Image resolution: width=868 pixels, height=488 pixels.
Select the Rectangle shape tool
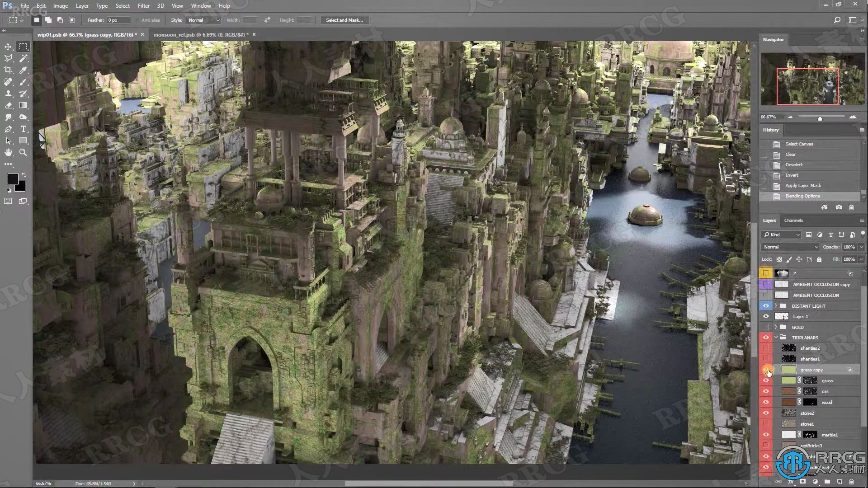[23, 141]
